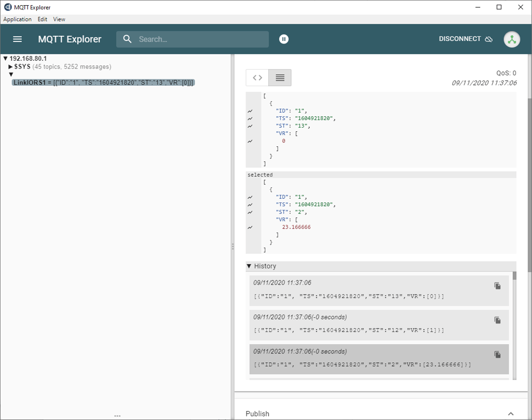Viewport: 532px width, 420px height.
Task: Copy the selected ST:2 history payload
Action: click(x=497, y=354)
